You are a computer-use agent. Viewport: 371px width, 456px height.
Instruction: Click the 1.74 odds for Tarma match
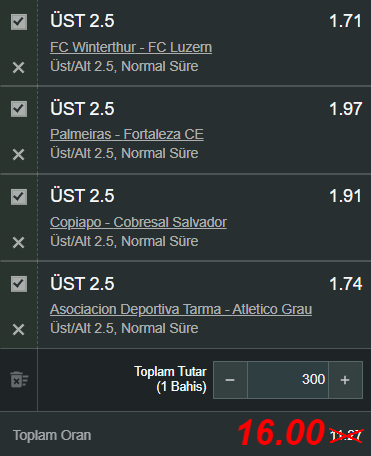[x=345, y=284]
